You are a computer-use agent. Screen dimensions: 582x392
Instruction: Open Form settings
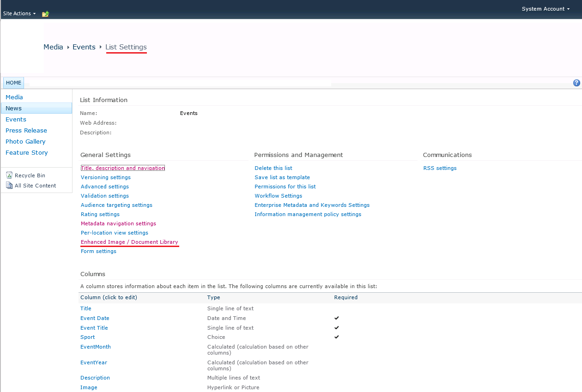click(98, 251)
